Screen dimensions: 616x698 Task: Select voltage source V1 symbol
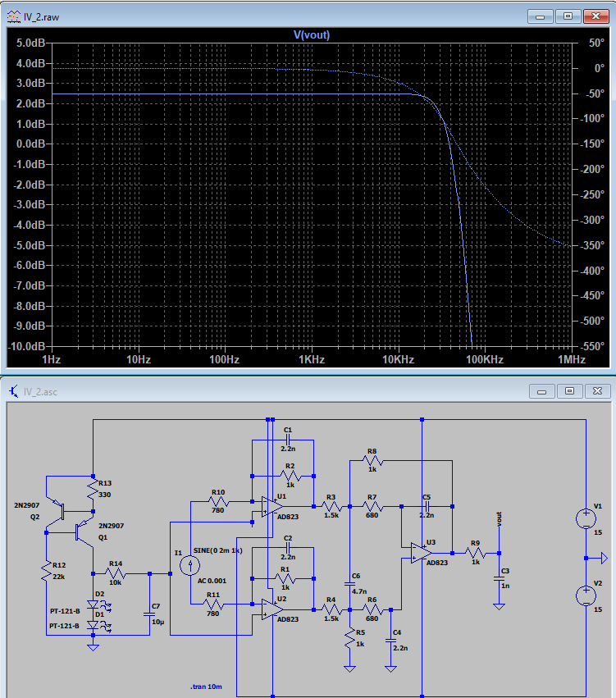[586, 519]
